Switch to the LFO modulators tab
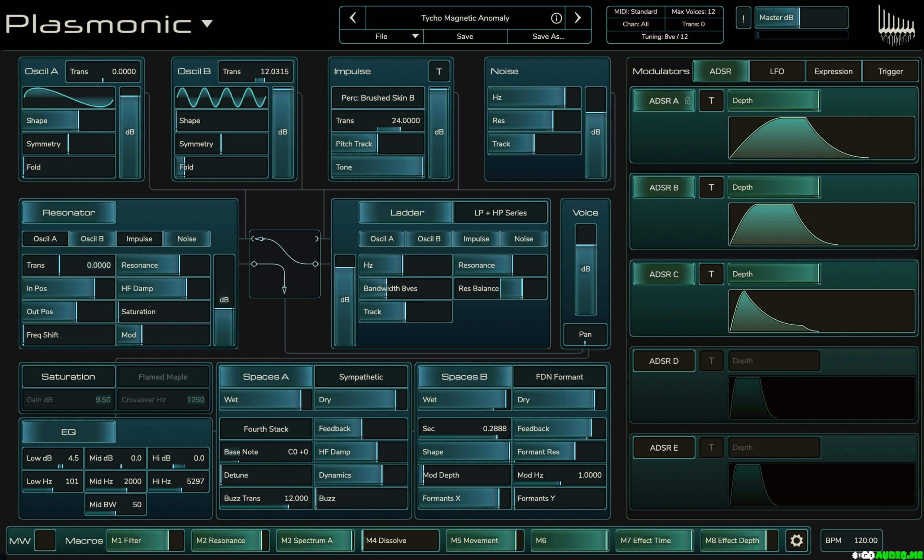This screenshot has width=924, height=560. 777,71
